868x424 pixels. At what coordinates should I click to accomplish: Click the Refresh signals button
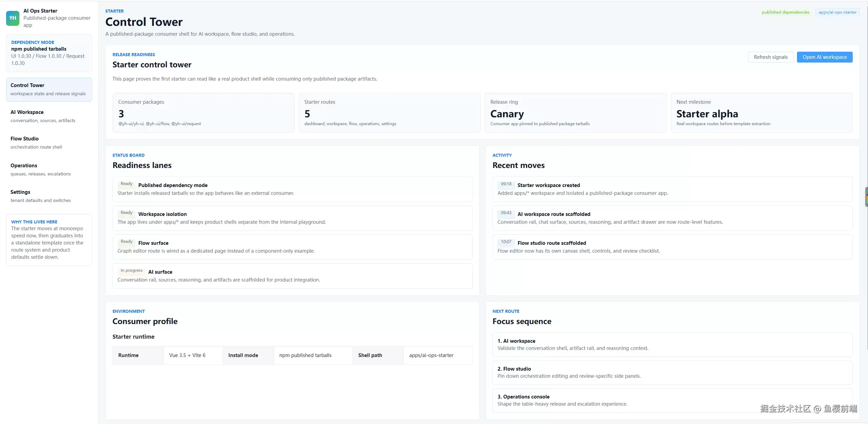pyautogui.click(x=770, y=57)
